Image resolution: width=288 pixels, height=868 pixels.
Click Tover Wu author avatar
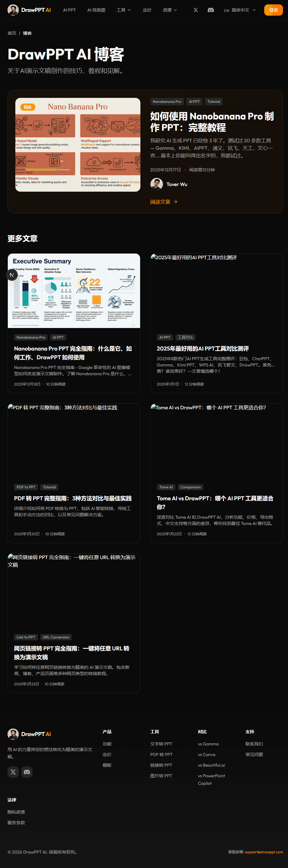click(157, 184)
